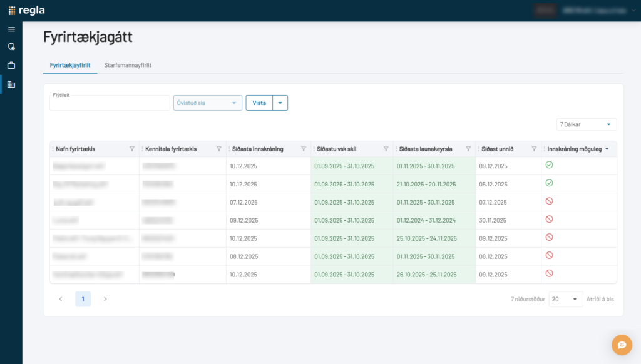Open filter for Síðasta innskráning column
641x364 pixels.
click(304, 149)
